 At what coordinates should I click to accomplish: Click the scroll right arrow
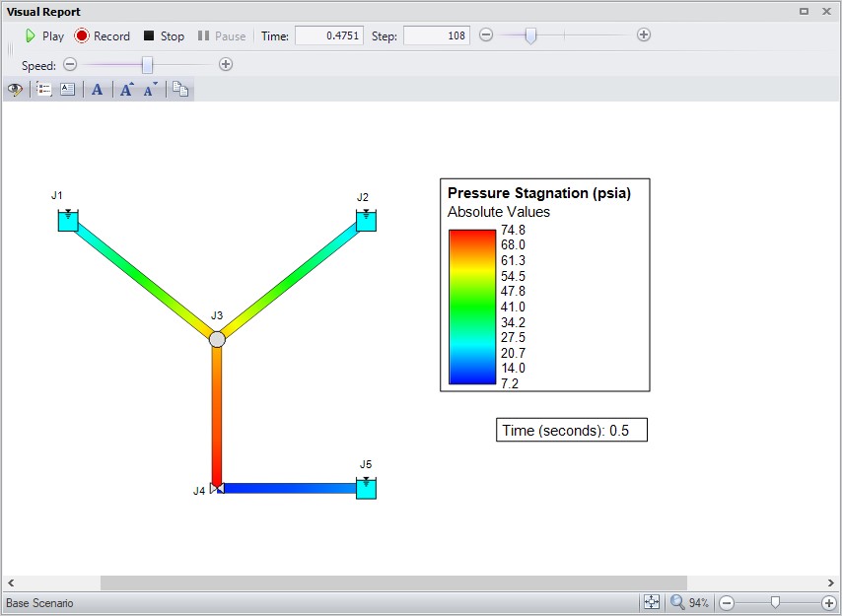(831, 582)
